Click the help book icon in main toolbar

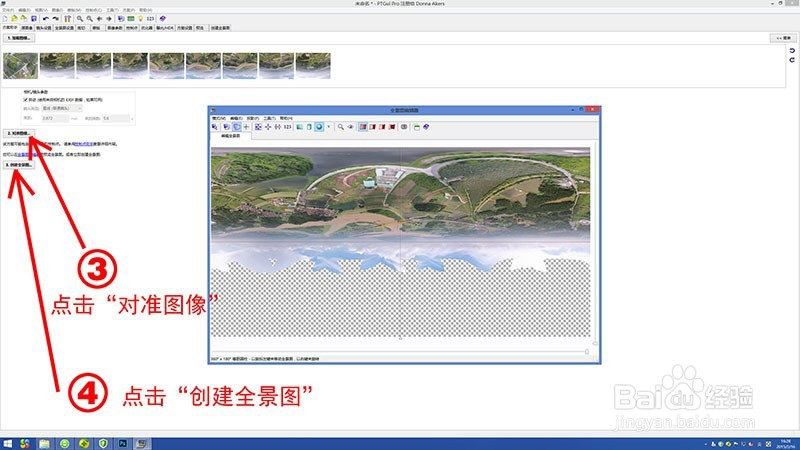163,18
